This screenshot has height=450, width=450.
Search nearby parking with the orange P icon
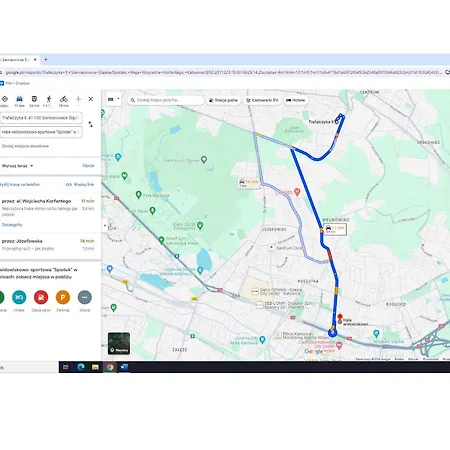(63, 297)
